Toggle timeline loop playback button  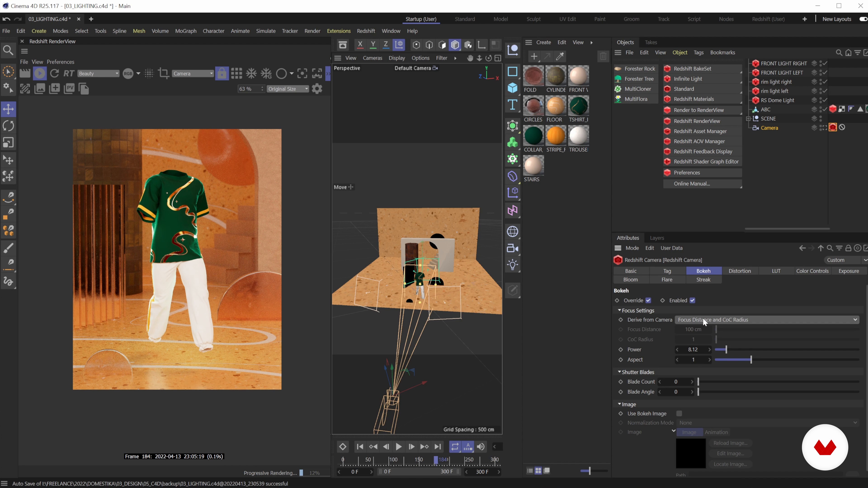tap(455, 447)
